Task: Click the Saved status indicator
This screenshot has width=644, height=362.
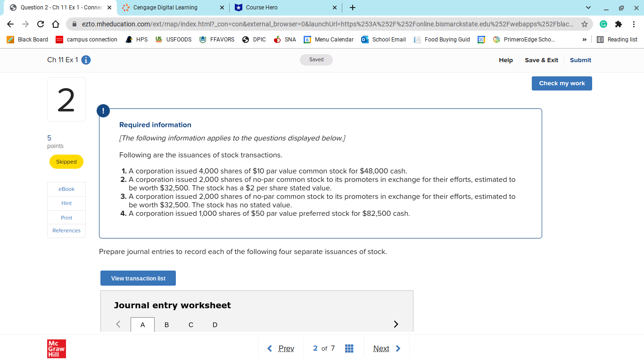Action: pos(316,60)
